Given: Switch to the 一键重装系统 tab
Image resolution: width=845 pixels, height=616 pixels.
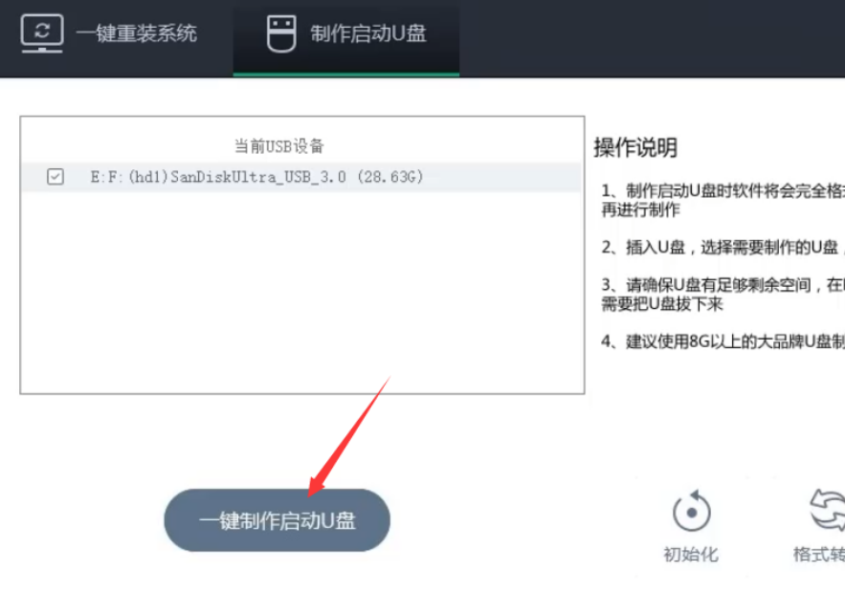Looking at the screenshot, I should pos(136,33).
